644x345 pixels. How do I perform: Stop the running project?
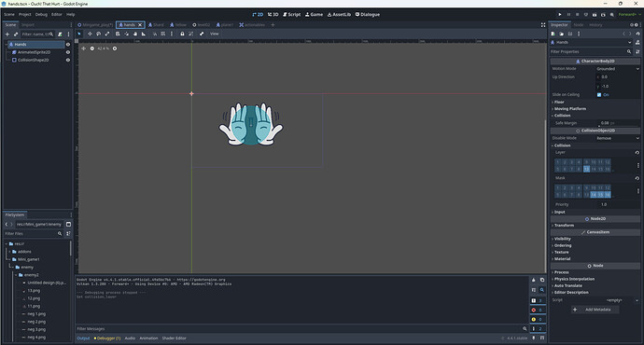click(577, 14)
